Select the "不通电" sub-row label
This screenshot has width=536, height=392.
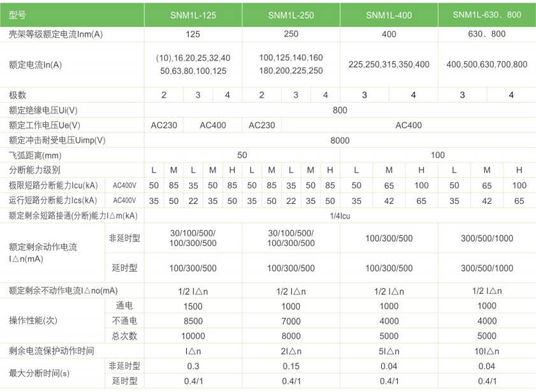click(x=124, y=321)
